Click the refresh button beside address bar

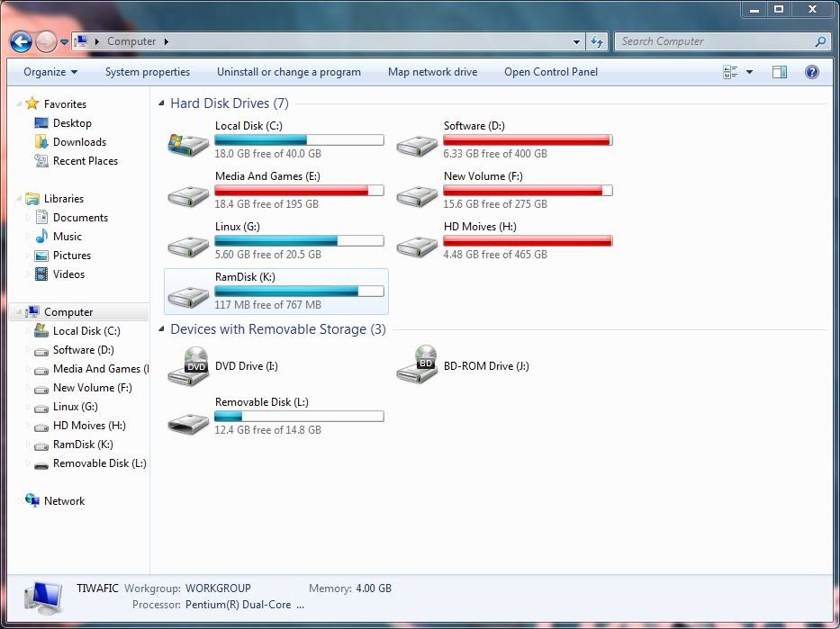click(x=596, y=41)
